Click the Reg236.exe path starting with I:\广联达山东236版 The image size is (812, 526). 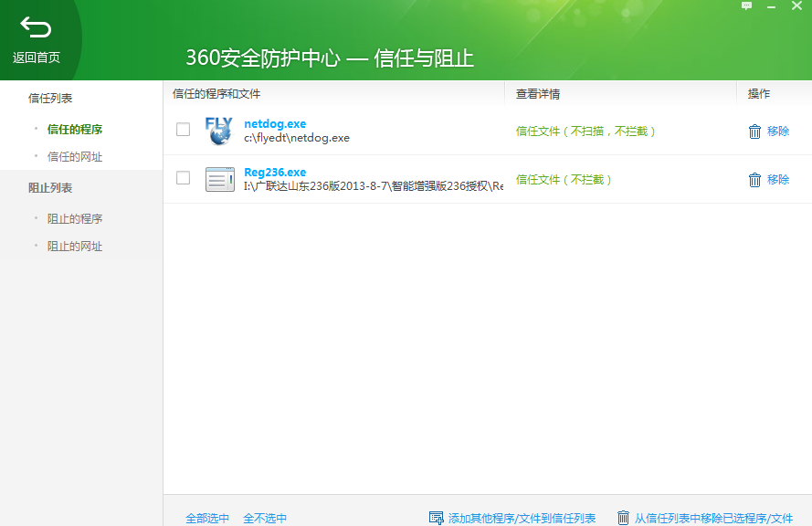[x=374, y=186]
